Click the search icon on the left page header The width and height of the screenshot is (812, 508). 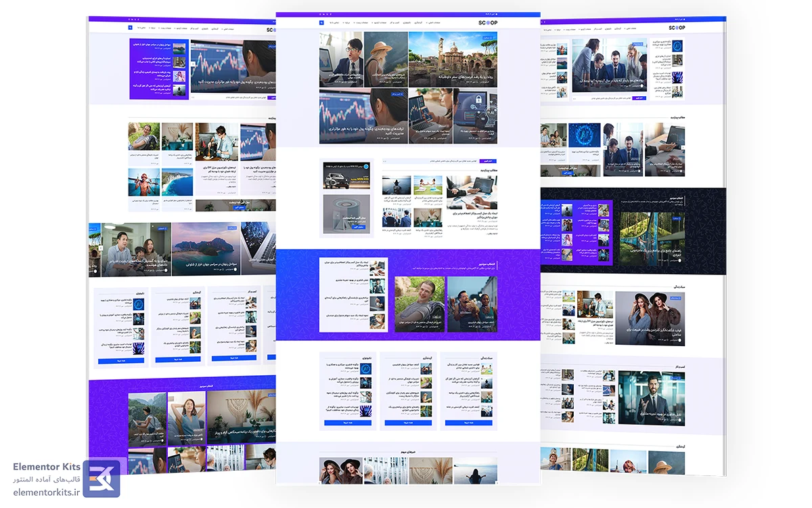click(x=131, y=28)
